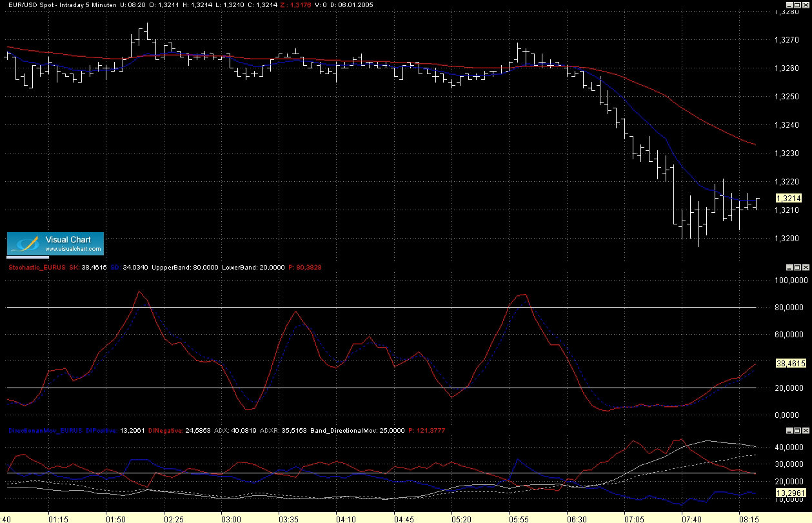Image resolution: width=812 pixels, height=523 pixels.
Task: Minimize the Directional Movement pane
Action: pos(789,431)
